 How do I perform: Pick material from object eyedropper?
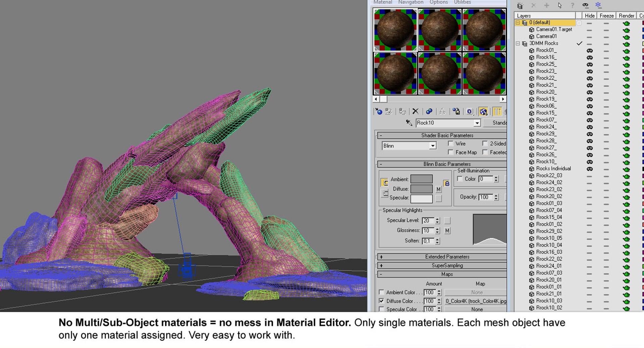[409, 123]
